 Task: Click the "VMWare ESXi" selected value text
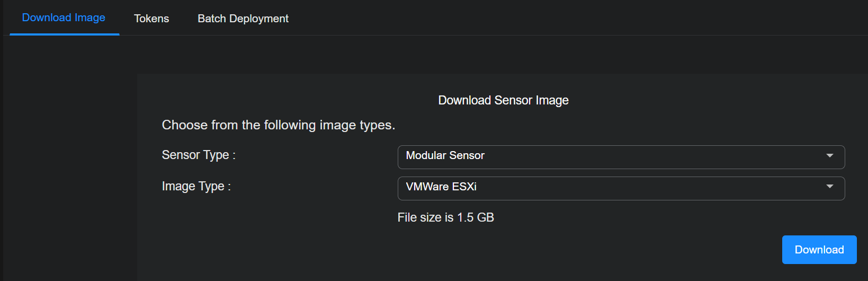(441, 187)
